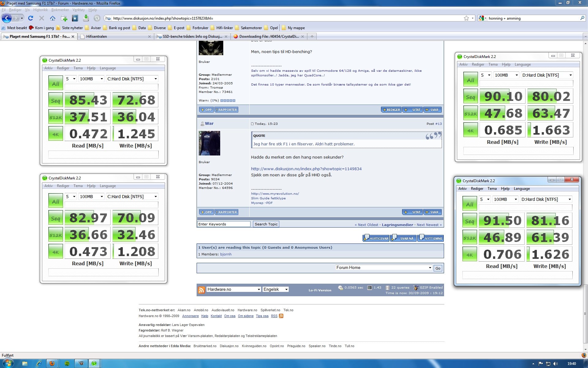Open bjornh member profile link
This screenshot has height=368, width=588.
coord(226,254)
